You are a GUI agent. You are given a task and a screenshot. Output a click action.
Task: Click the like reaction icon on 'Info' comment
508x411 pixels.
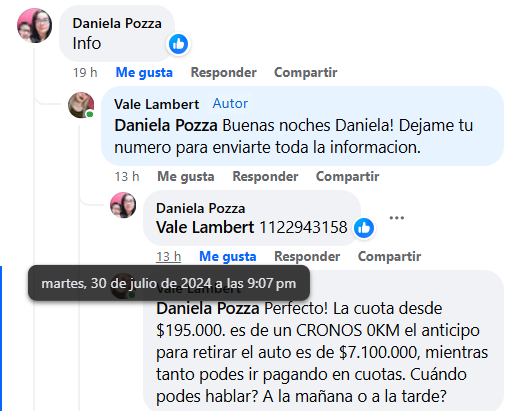click(x=178, y=44)
